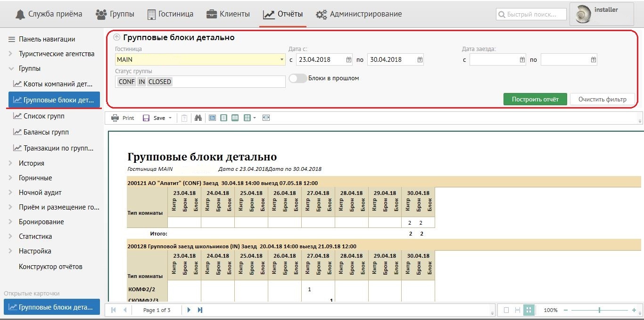Click the 'Очистить фильтр' button
Screen dimensions: 644x320
[x=602, y=100]
